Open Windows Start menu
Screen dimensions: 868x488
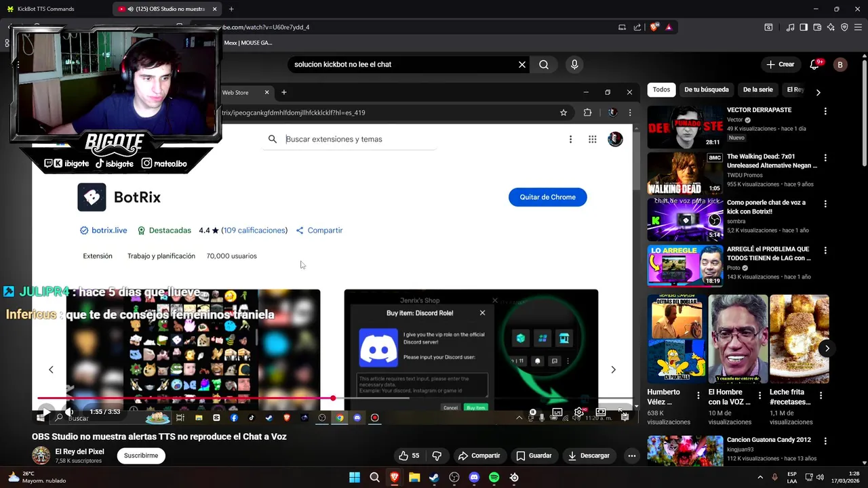coord(355,477)
